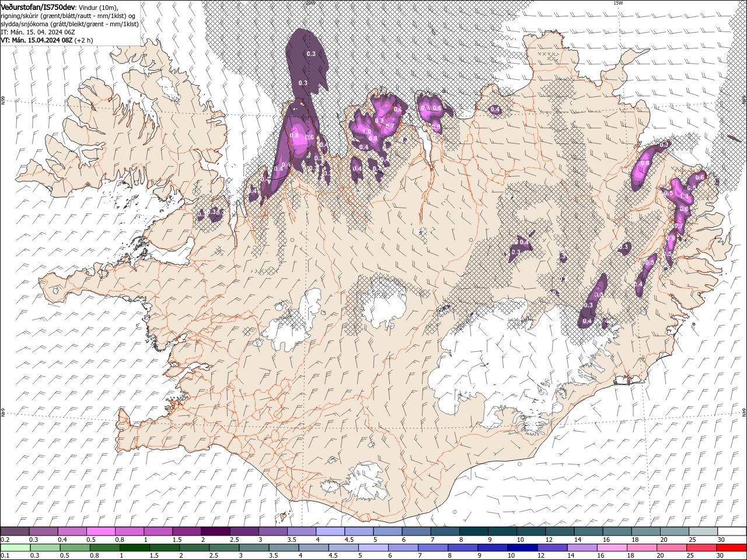Click the bright red 30 rain legend swatch
This screenshot has width=747, height=560.
[731, 548]
